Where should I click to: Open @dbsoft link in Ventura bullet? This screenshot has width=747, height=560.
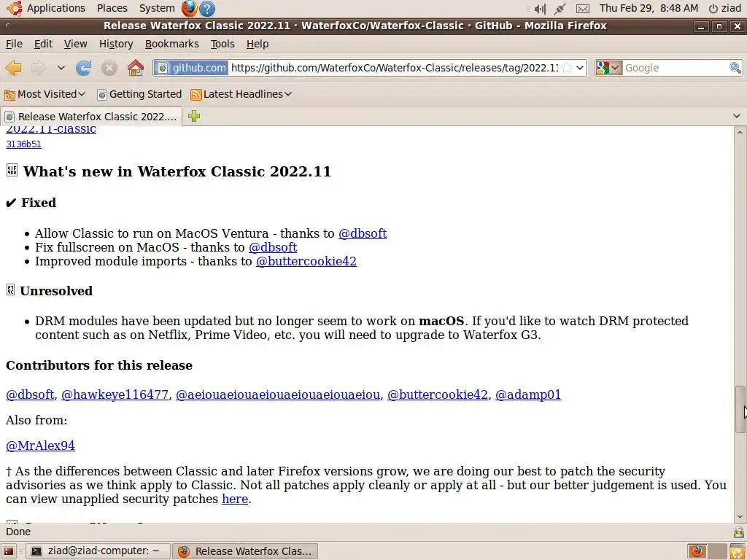(363, 233)
